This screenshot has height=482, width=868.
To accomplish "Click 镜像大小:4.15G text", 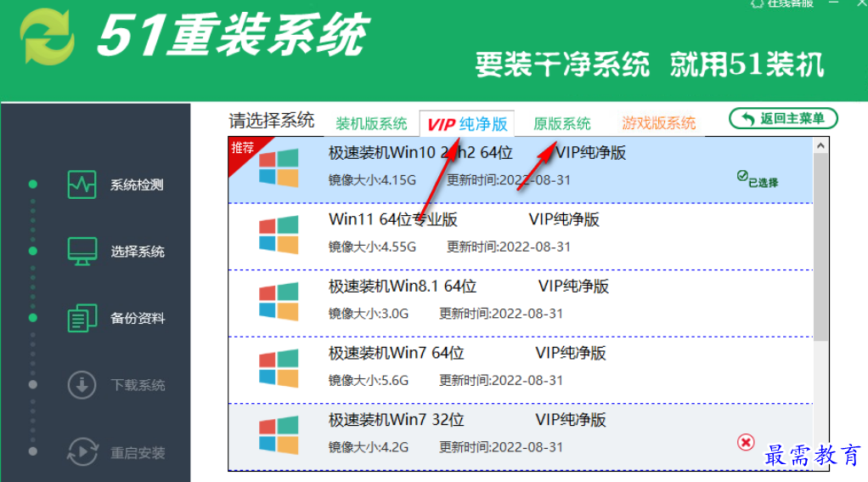I will click(372, 180).
